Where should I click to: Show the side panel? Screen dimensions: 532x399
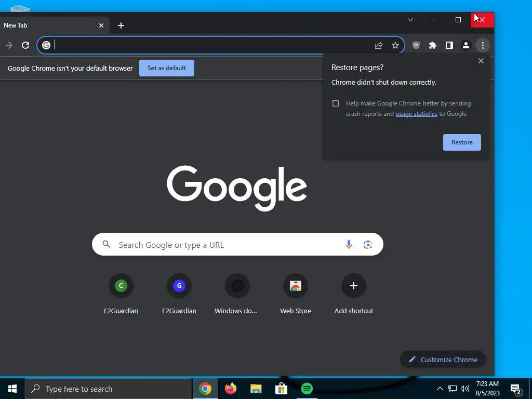[x=449, y=45]
